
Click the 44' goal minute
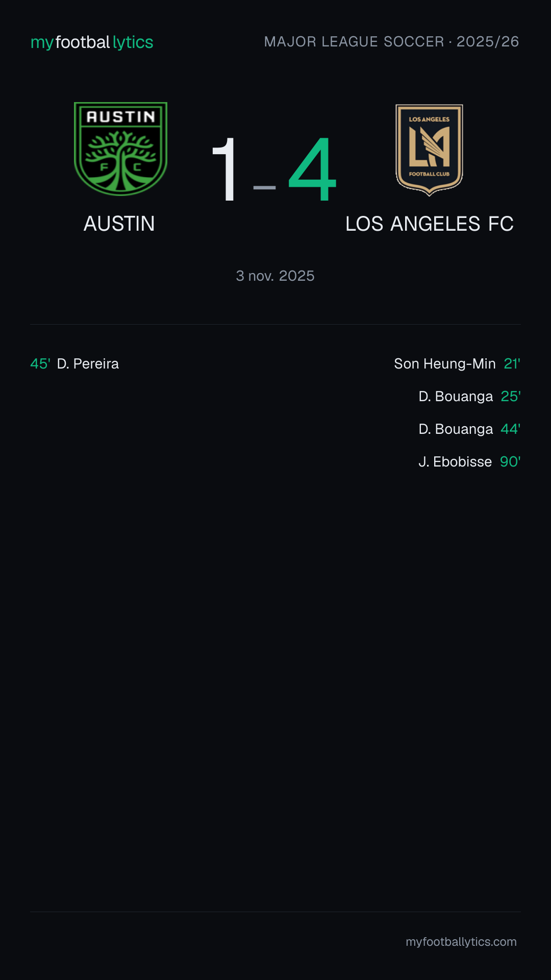click(511, 429)
